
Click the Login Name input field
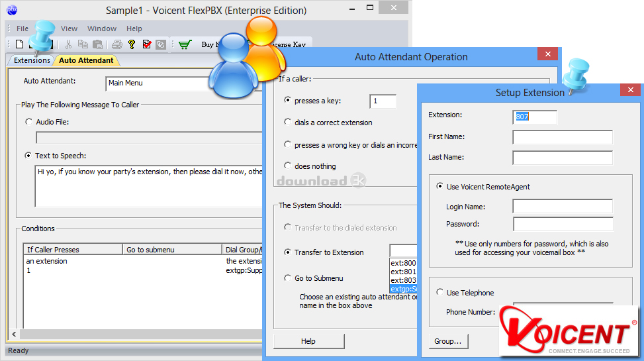pos(563,207)
